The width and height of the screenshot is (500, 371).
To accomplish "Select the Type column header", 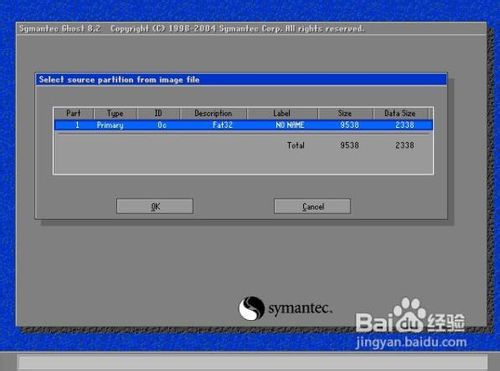I will tap(115, 113).
